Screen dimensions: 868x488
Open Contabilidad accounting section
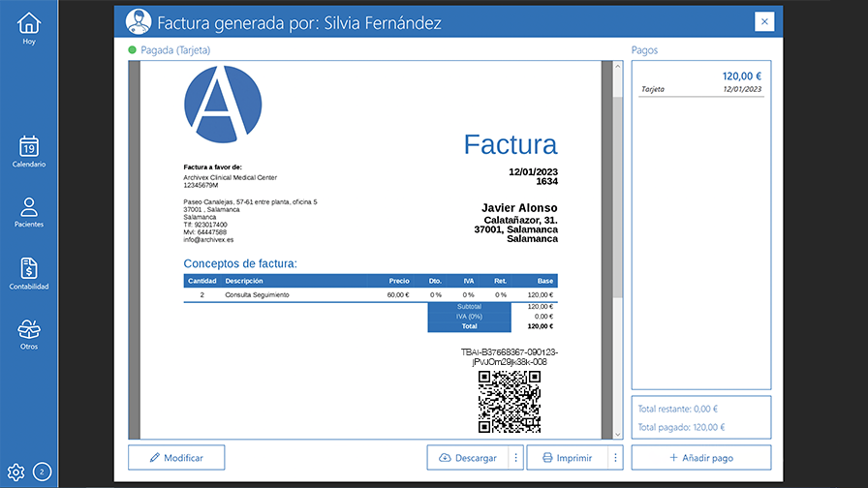[29, 273]
